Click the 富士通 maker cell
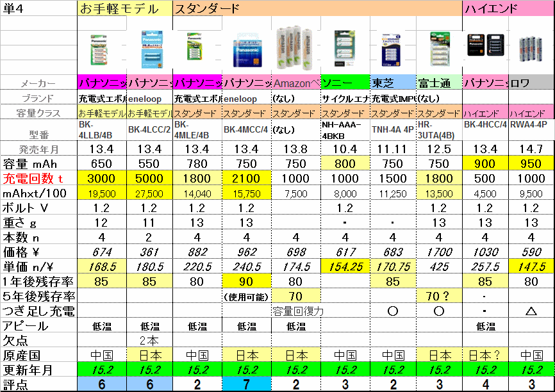The width and height of the screenshot is (555, 392). 439,83
